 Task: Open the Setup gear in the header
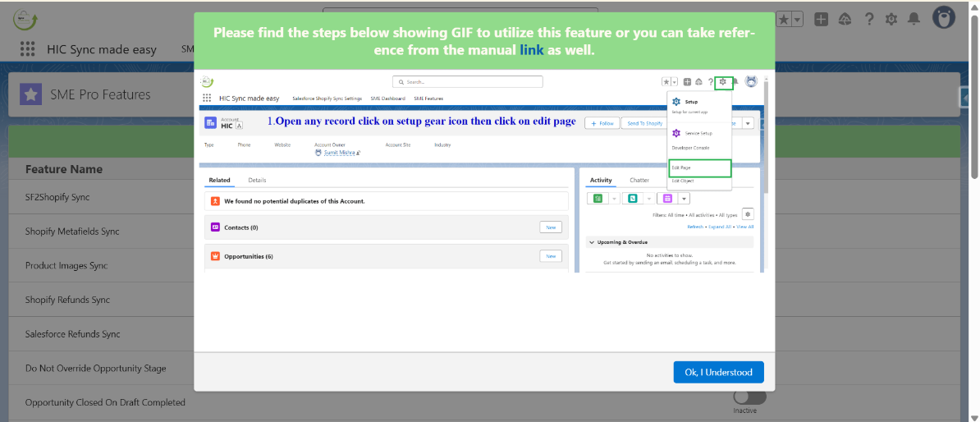[891, 20]
